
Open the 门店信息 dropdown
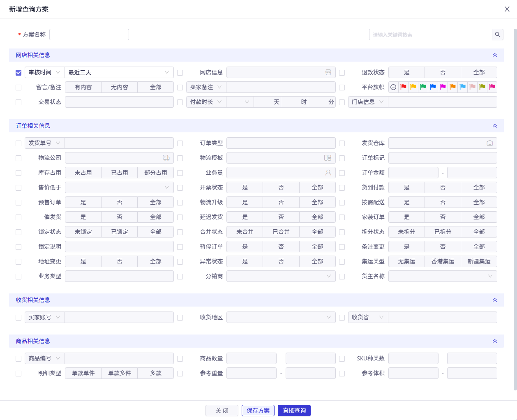coord(368,102)
